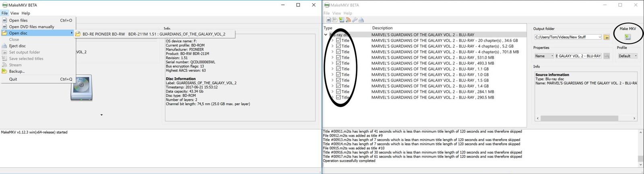The width and height of the screenshot is (644, 174).
Task: Toggle checkbox of the 493.3 MB title
Action: 339,63
